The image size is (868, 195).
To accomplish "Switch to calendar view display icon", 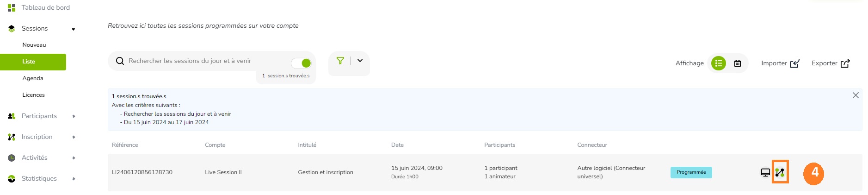I will tap(738, 63).
